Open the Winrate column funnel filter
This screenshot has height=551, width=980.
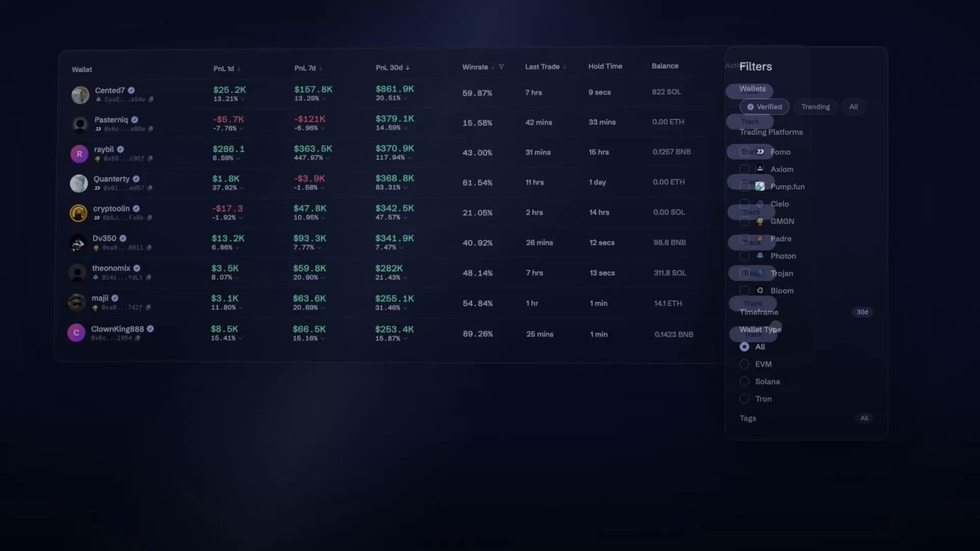(501, 67)
